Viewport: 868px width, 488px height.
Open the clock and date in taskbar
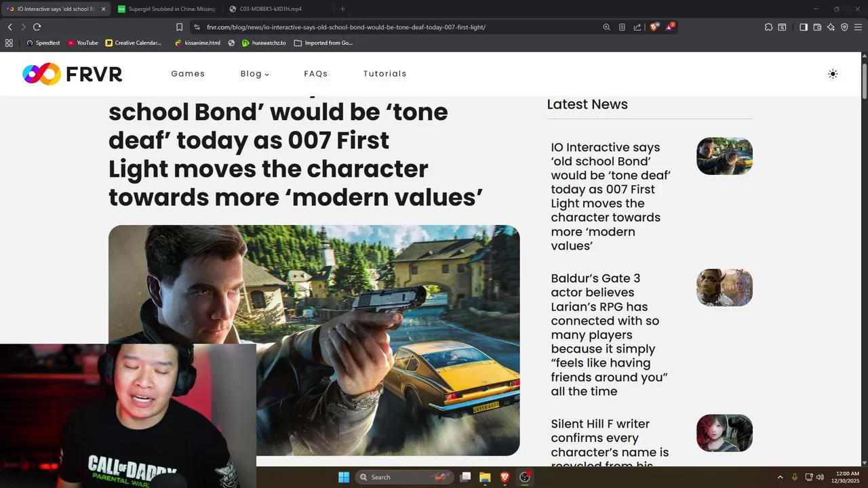point(845,477)
